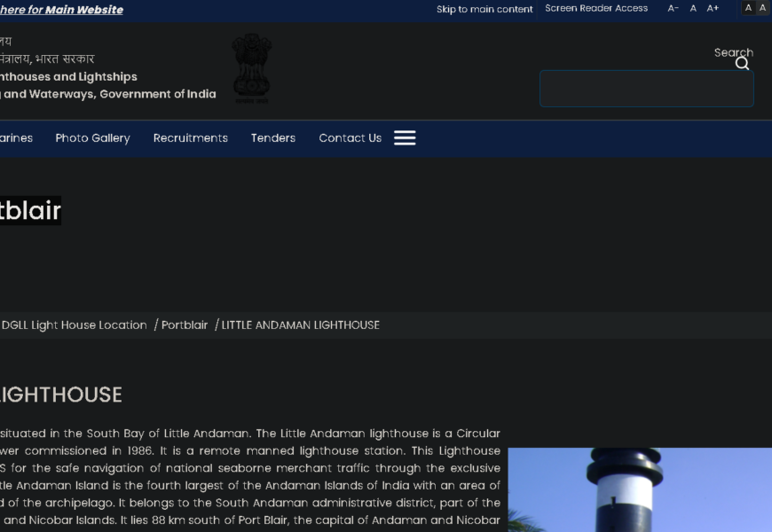Open Screen Reader Access link
This screenshot has width=772, height=532.
[x=596, y=9]
